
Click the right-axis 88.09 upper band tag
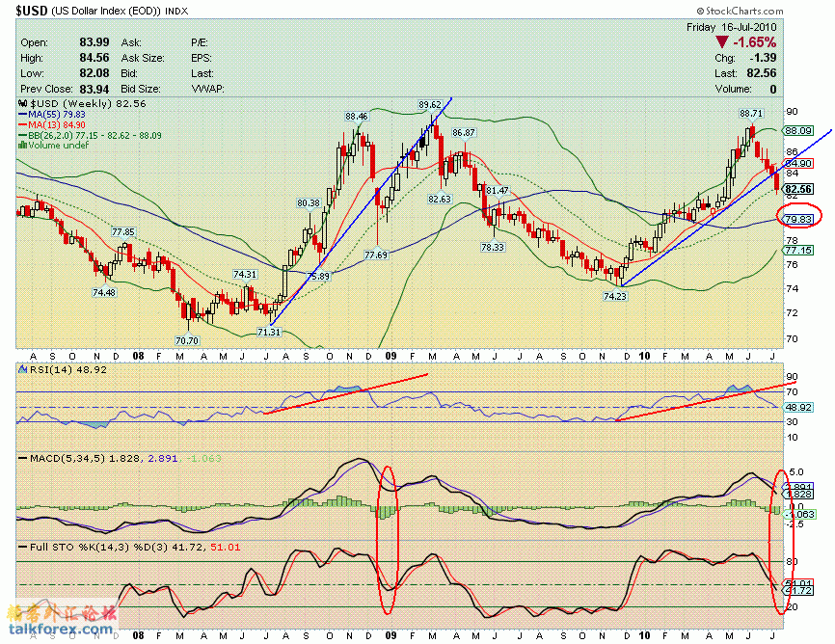[x=797, y=130]
